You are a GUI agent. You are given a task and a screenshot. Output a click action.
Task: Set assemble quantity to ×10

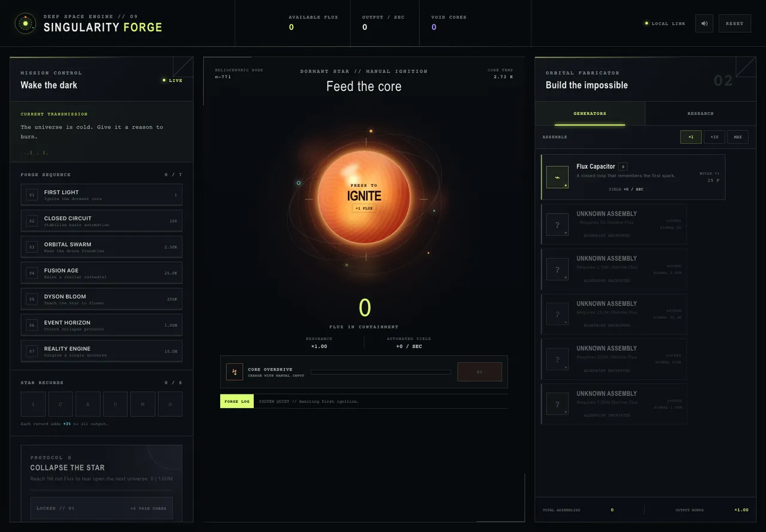tap(714, 137)
